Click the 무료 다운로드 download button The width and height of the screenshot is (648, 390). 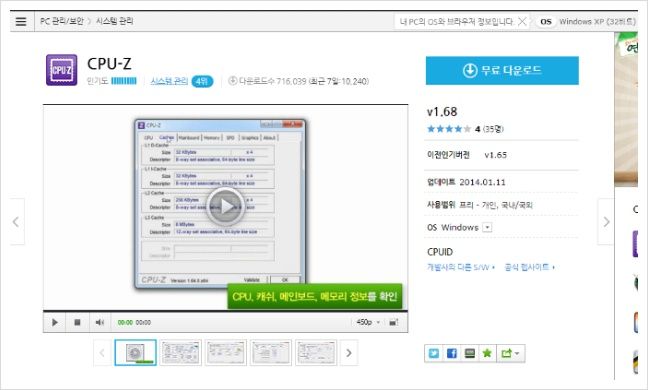502,71
